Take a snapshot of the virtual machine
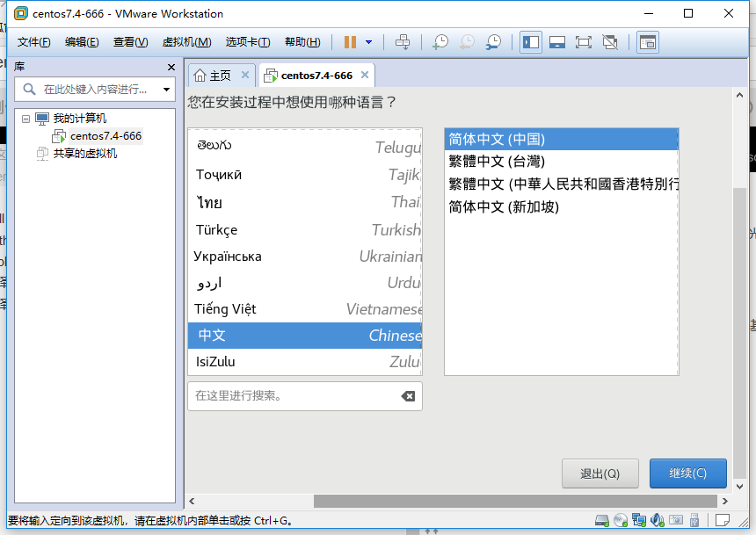Image resolution: width=756 pixels, height=535 pixels. (x=440, y=42)
